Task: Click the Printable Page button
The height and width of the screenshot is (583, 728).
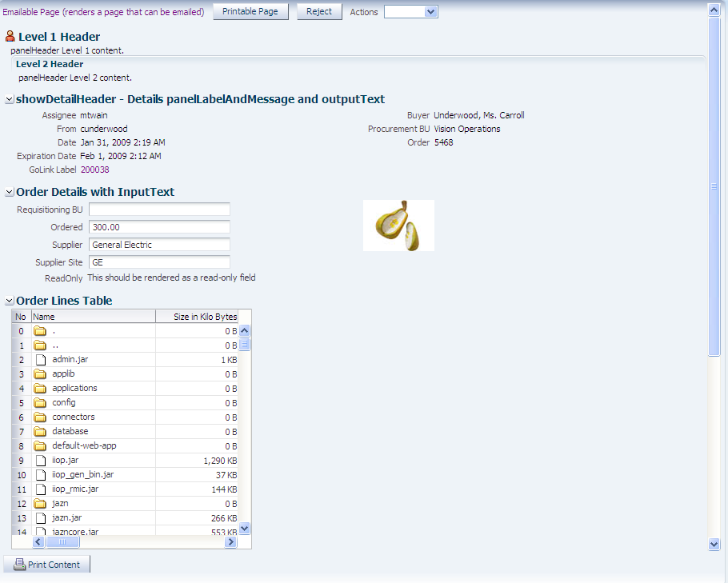Action: [250, 11]
